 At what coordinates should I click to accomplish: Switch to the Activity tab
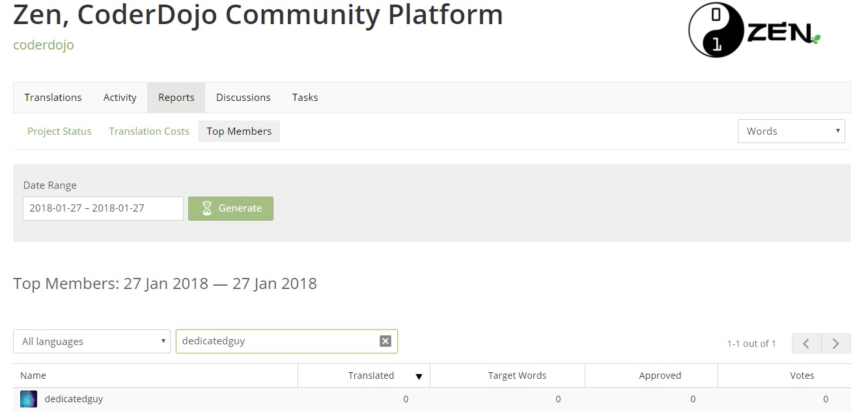point(120,98)
